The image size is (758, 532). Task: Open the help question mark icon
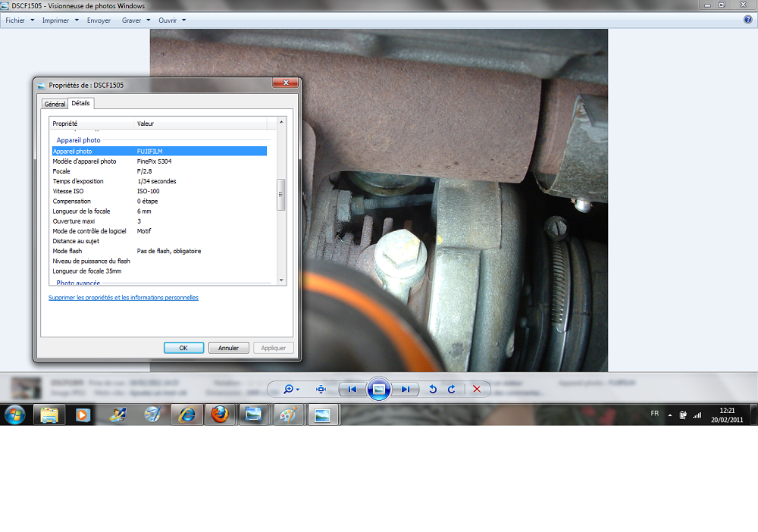[748, 20]
